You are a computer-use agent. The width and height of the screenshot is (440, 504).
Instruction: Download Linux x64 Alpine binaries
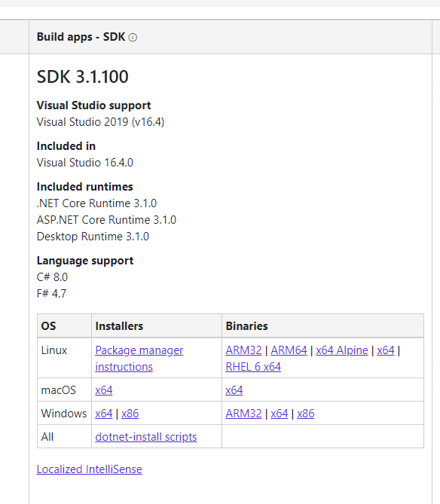coord(341,350)
